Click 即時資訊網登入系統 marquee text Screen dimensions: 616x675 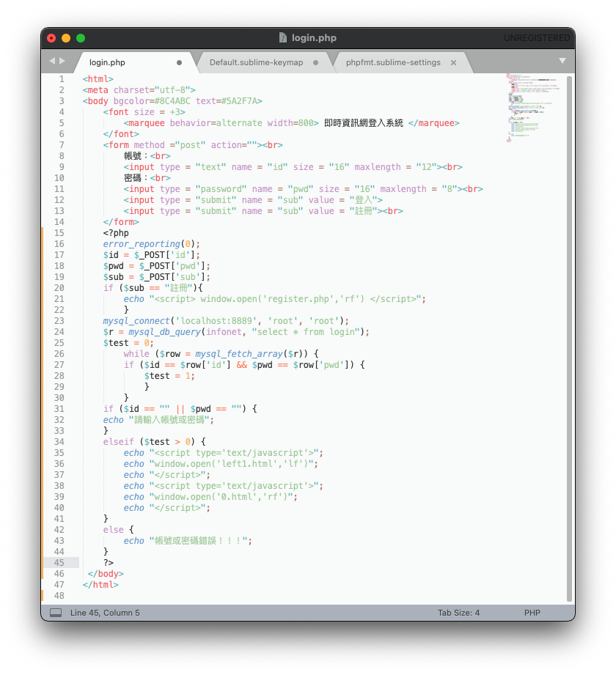point(364,122)
